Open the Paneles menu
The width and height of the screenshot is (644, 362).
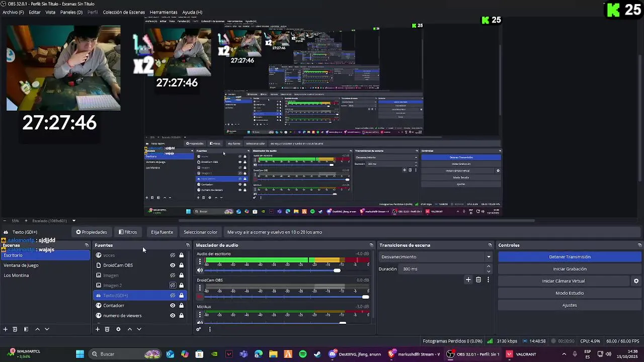71,12
